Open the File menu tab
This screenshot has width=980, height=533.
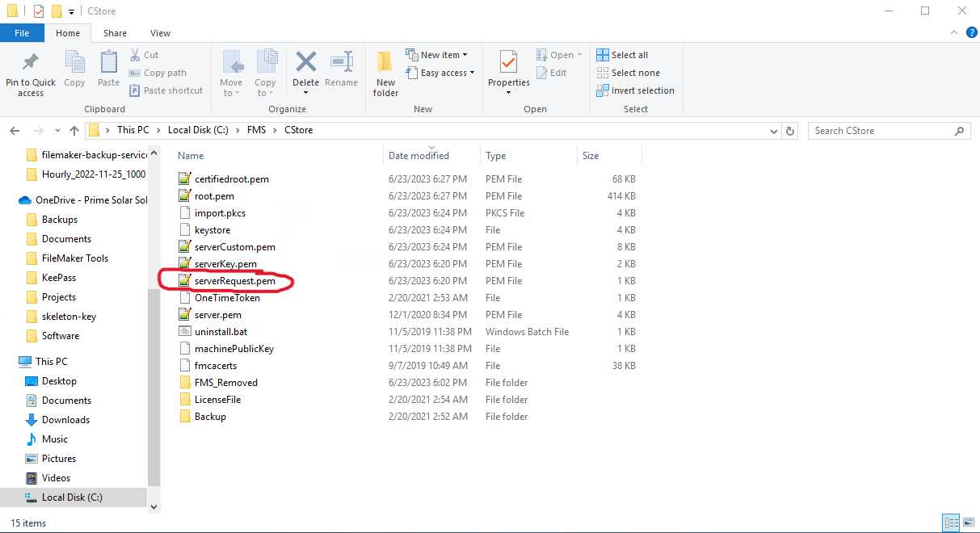(22, 33)
